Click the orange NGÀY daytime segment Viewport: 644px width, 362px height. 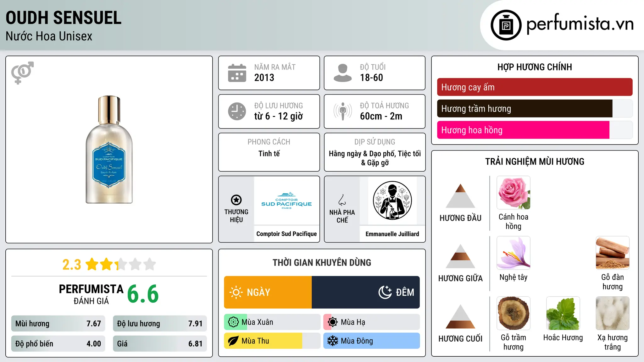(x=268, y=292)
